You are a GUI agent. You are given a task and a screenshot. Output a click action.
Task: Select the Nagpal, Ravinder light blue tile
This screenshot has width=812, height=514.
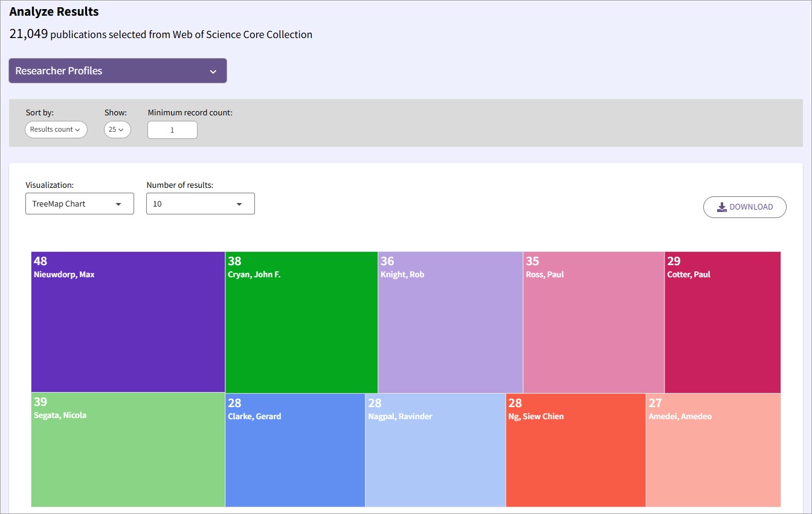pos(436,450)
